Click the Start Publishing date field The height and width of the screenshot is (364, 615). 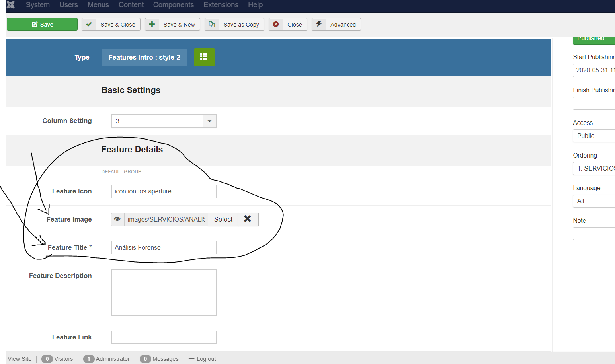594,70
